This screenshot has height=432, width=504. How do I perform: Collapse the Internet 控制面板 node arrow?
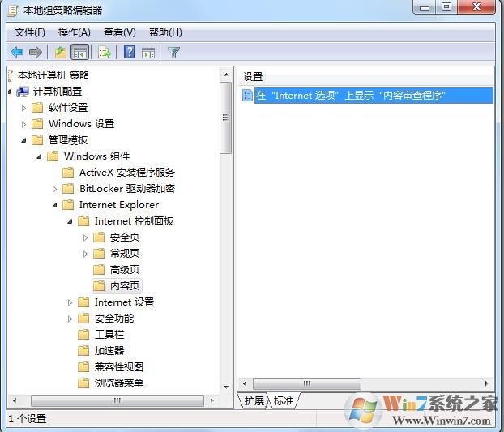(70, 221)
